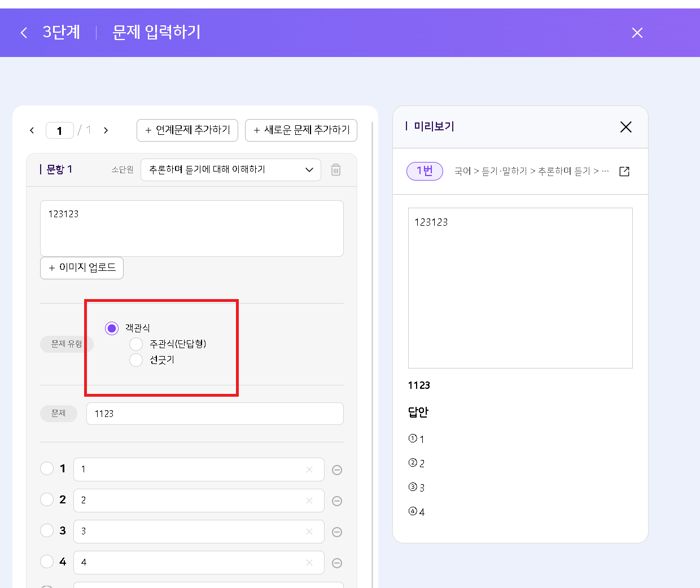Image resolution: width=700 pixels, height=588 pixels.
Task: Mark choice 4 as correct answer
Action: click(x=47, y=561)
